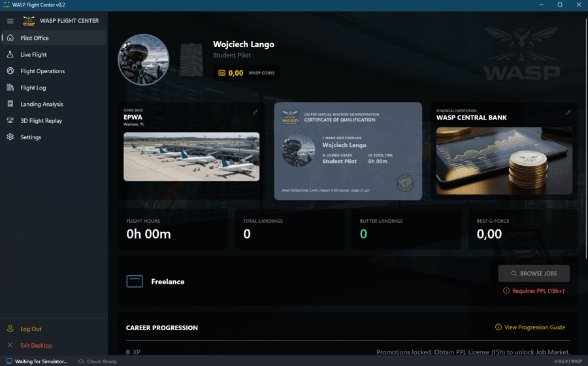Image resolution: width=588 pixels, height=366 pixels.
Task: Toggle the hamburger sidebar menu
Action: click(10, 21)
